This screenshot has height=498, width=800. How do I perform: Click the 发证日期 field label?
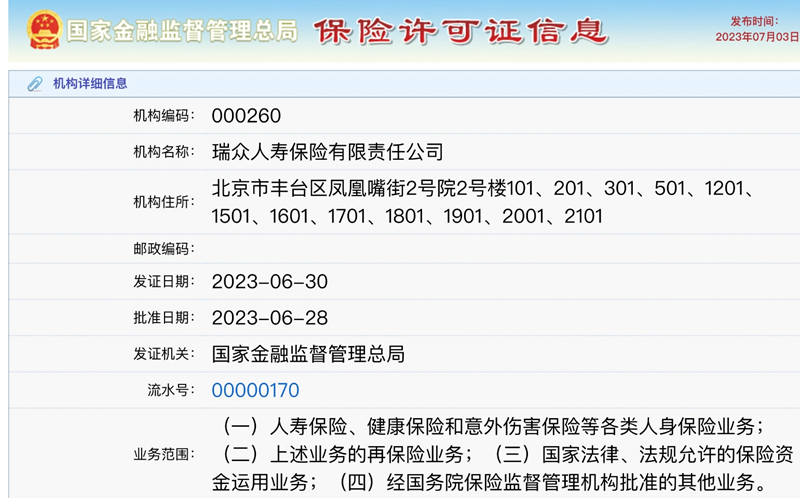click(x=164, y=282)
